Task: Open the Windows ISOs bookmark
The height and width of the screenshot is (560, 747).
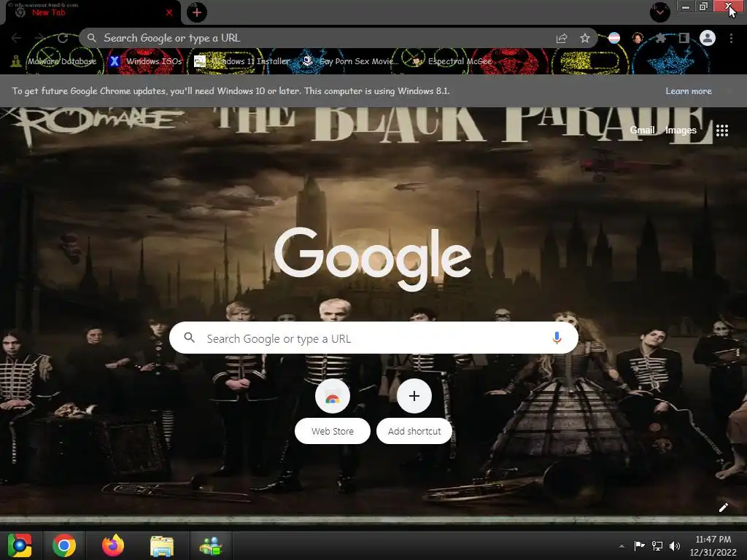Action: pos(146,61)
